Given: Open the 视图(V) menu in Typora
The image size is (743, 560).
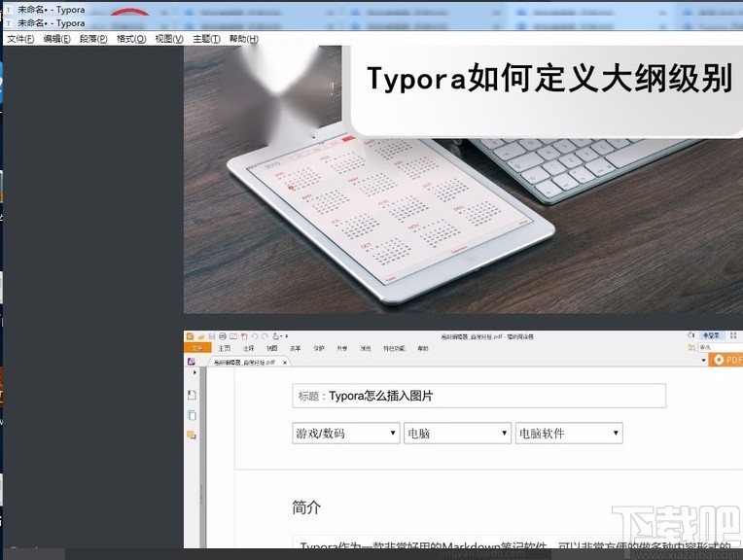Looking at the screenshot, I should pos(169,39).
